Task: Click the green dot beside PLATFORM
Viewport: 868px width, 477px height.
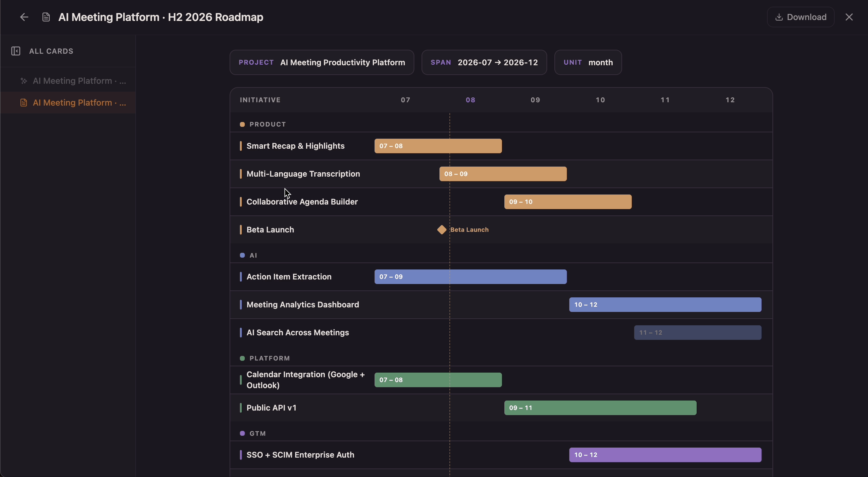Action: (x=242, y=358)
